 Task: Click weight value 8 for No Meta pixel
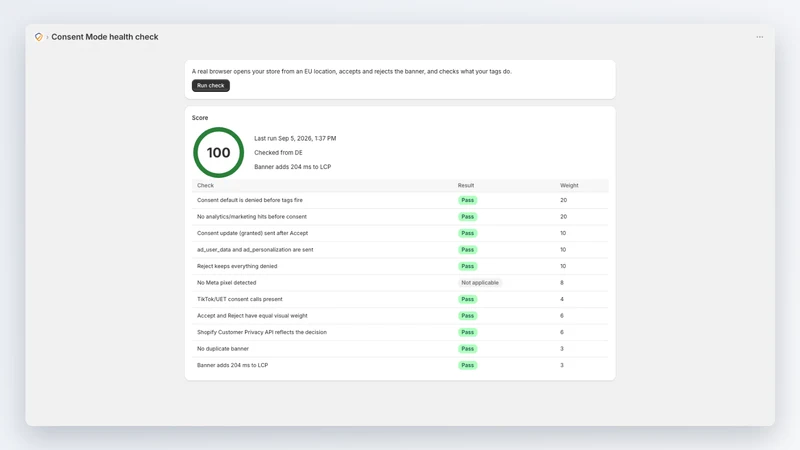562,283
